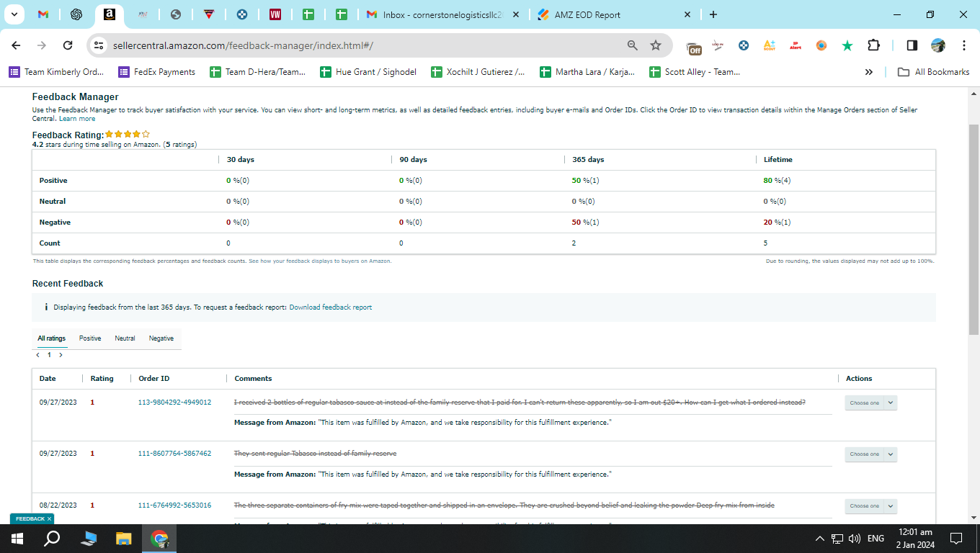Toggle the Chrome side panel
The image size is (980, 553).
912,45
